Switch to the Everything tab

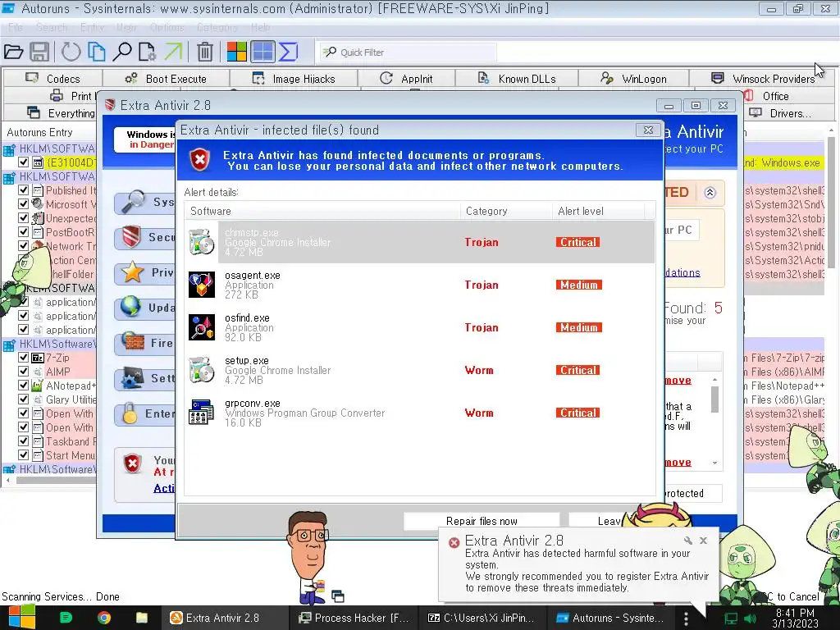50,113
